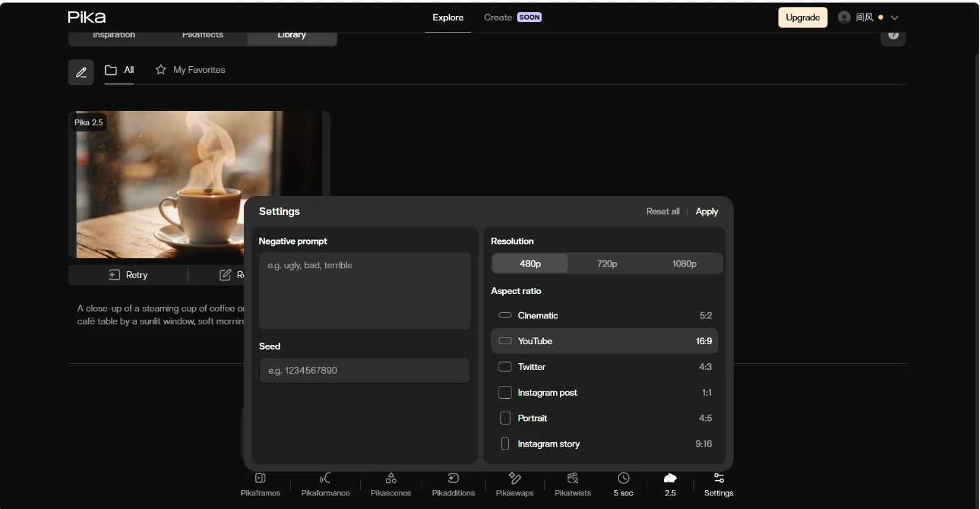Open the Pikatwists tool
980x509 pixels.
pyautogui.click(x=573, y=484)
